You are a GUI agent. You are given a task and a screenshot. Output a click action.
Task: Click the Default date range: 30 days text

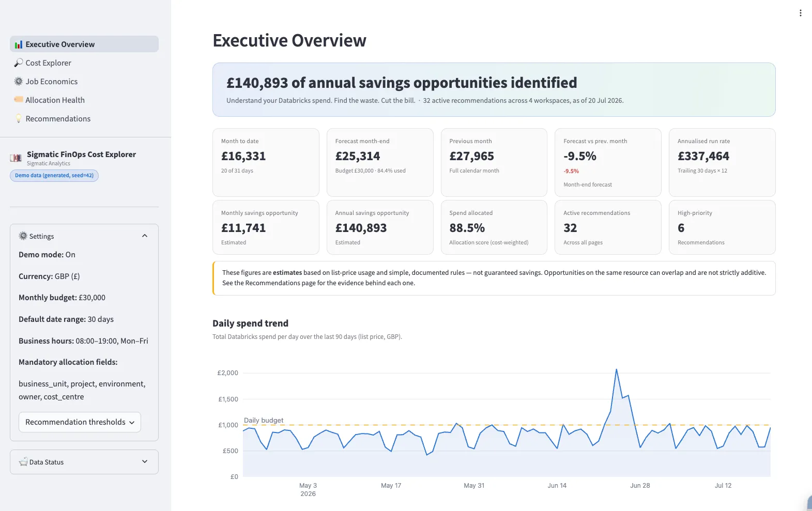point(66,319)
